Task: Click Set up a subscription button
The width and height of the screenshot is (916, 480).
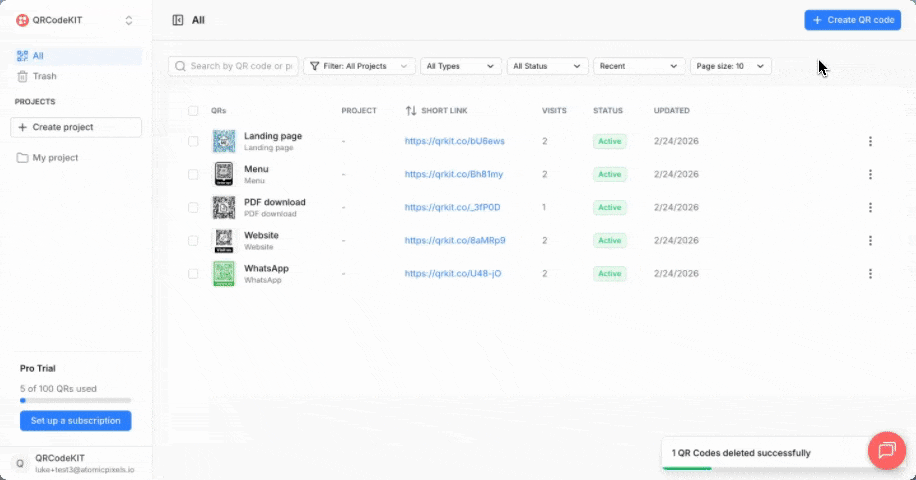Action: pyautogui.click(x=75, y=421)
